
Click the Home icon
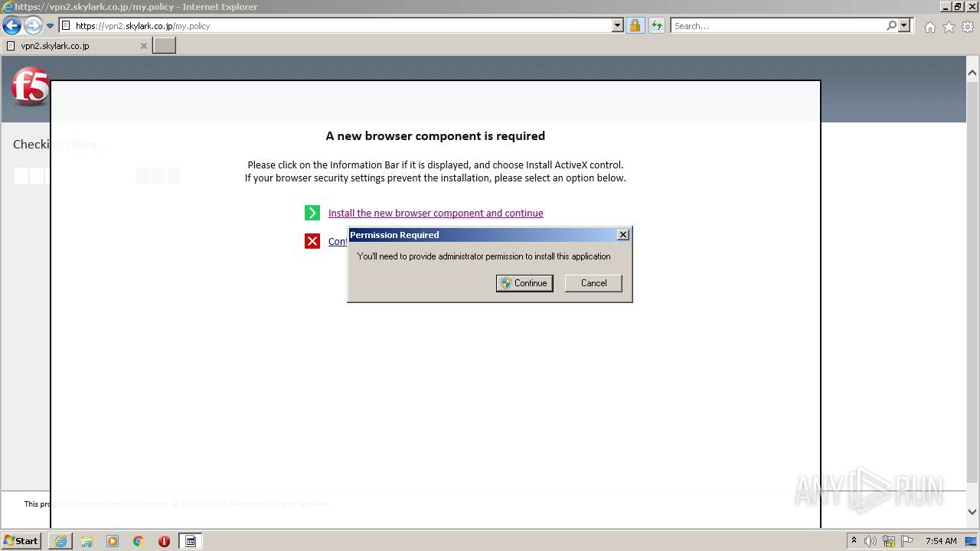coord(929,27)
